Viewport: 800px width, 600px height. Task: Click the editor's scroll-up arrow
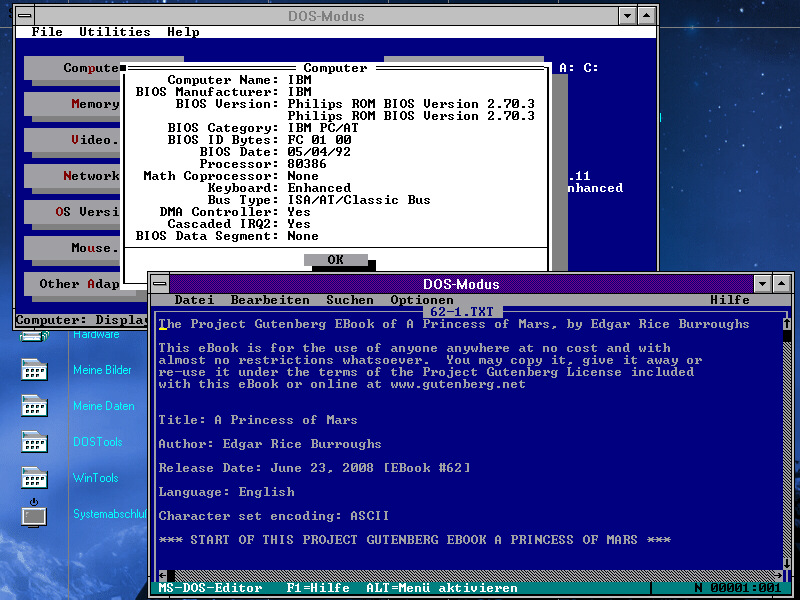(x=787, y=324)
